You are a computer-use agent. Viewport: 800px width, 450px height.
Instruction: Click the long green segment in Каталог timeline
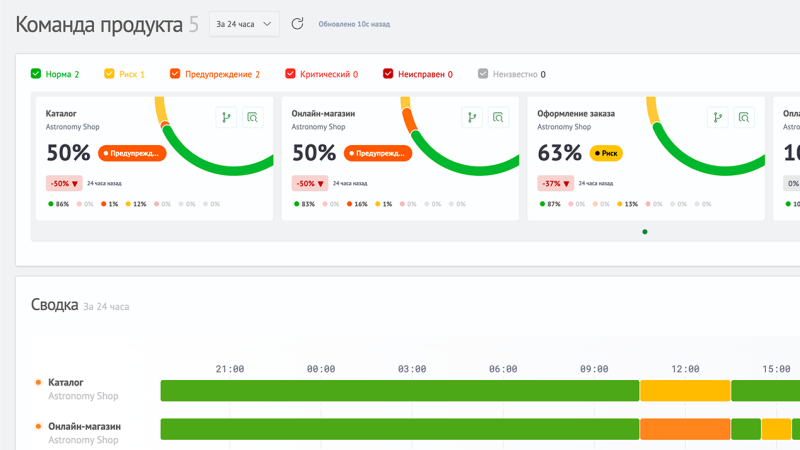[400, 391]
